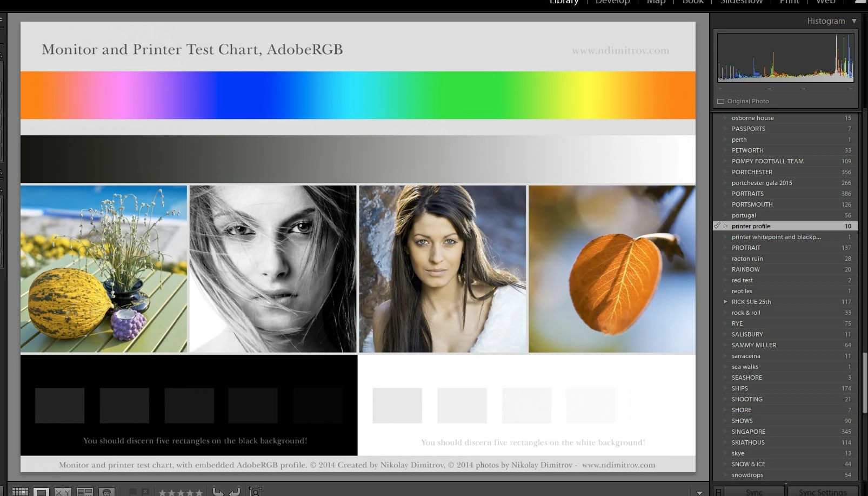The height and width of the screenshot is (496, 868).
Task: Select rock & roll collection
Action: [x=785, y=313]
